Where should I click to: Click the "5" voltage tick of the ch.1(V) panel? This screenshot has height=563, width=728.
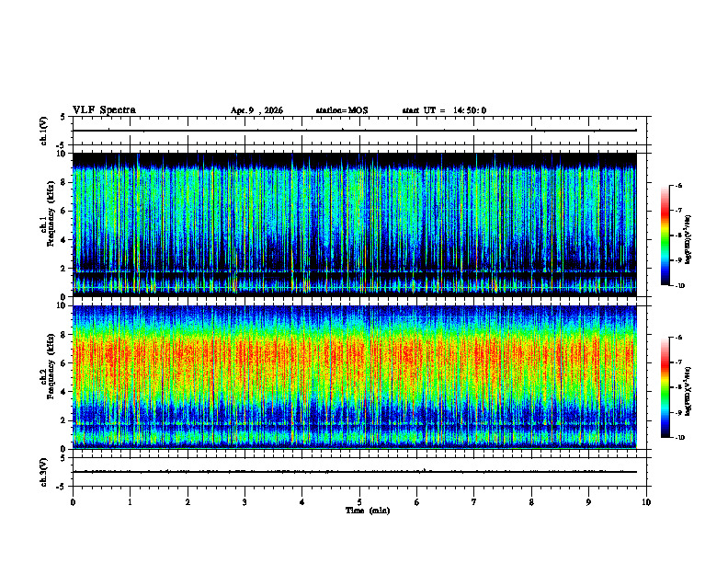pos(63,117)
